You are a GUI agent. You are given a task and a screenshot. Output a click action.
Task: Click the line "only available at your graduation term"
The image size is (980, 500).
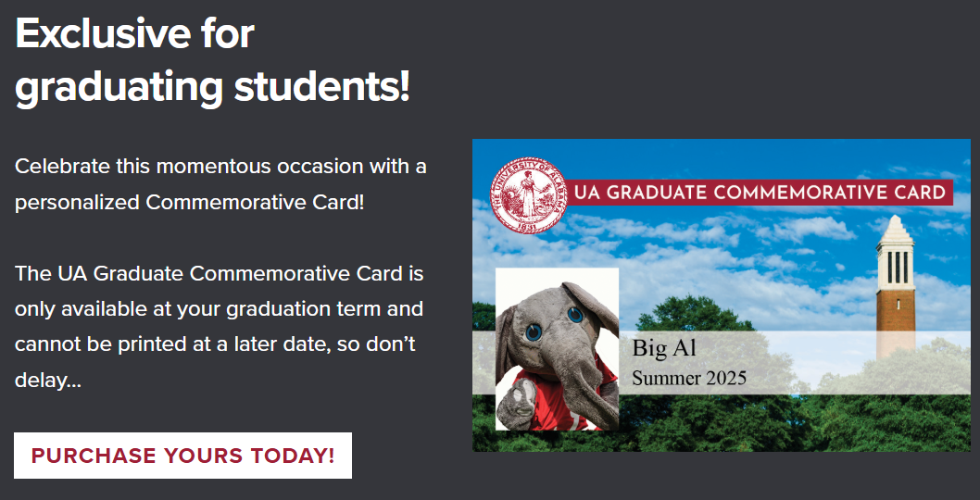(x=219, y=308)
